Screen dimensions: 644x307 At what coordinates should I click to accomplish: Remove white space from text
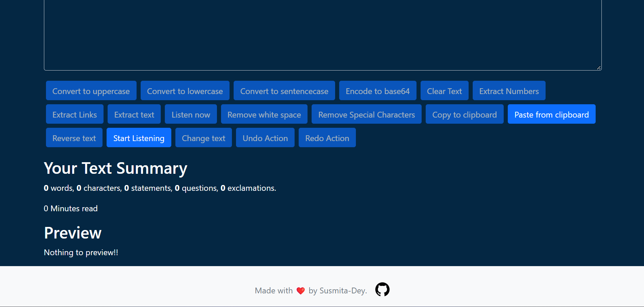point(264,114)
